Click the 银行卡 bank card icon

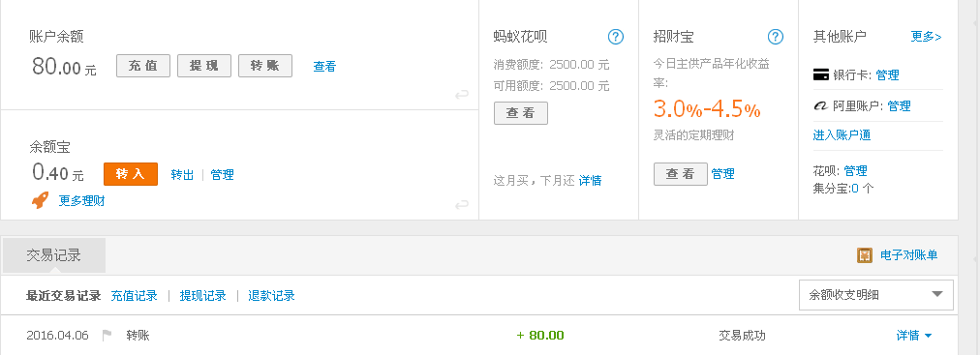click(x=820, y=74)
